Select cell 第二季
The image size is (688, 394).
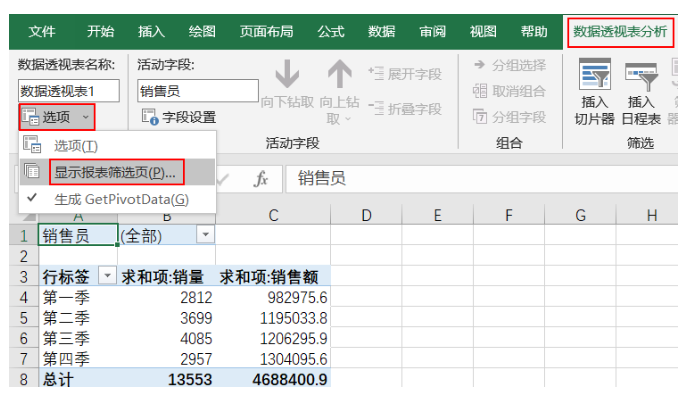(78, 318)
